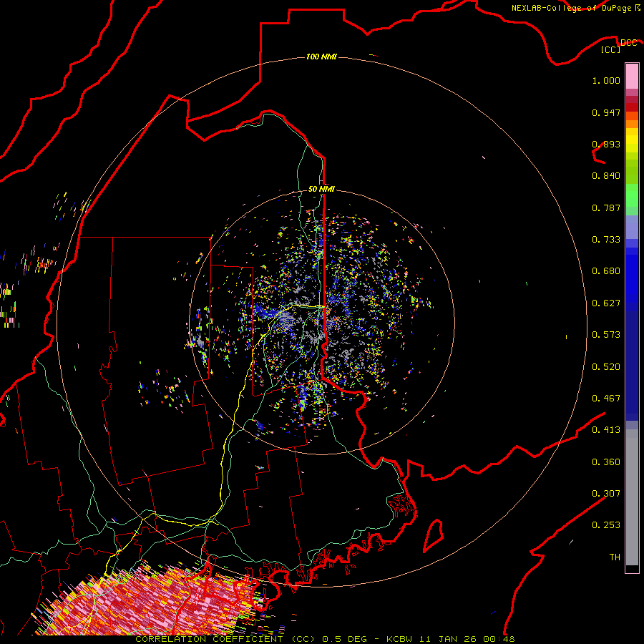Click the 0.573 scale value

[606, 335]
